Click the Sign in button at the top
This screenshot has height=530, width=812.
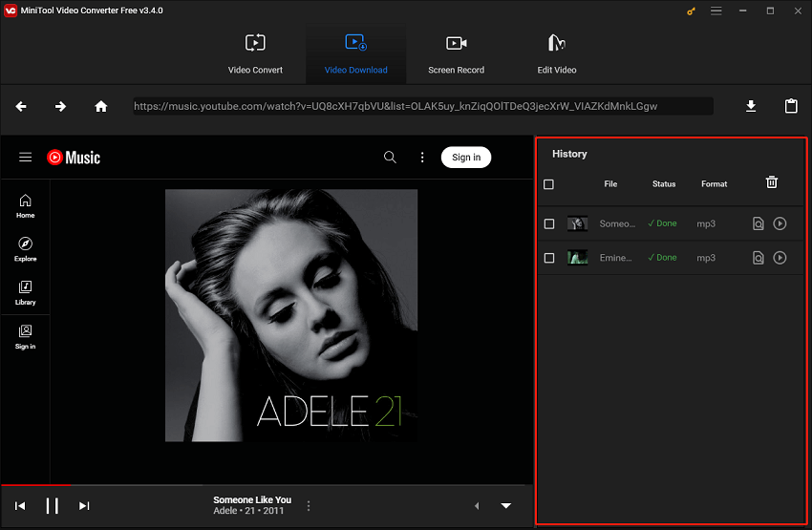(x=466, y=157)
